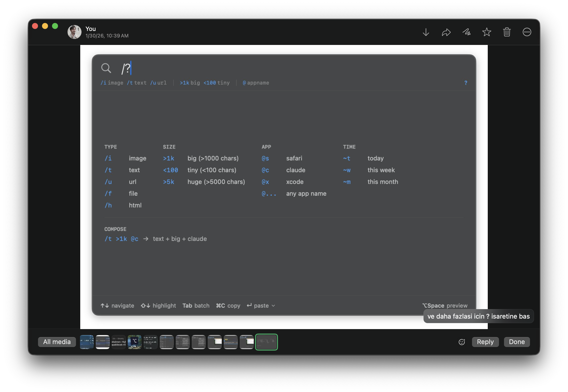Click the search magnifier in the palette

(106, 68)
